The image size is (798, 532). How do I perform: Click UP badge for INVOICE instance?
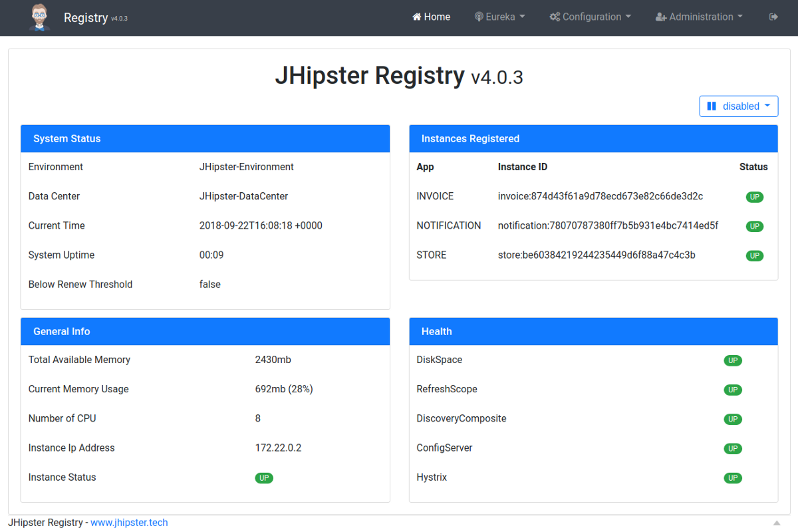[754, 198]
